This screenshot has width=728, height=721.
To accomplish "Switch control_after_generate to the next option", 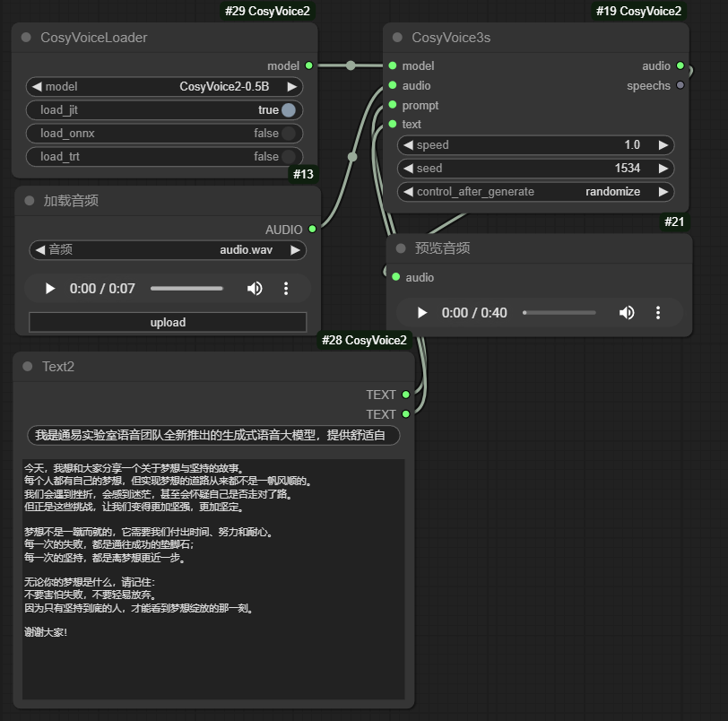I will (663, 192).
